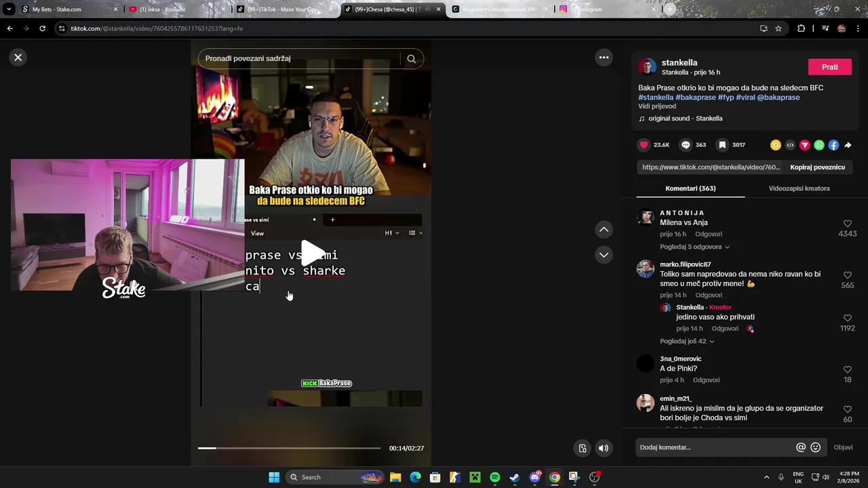
Task: Reply to 3na_0merovic's comment via Odgovori
Action: (706, 380)
